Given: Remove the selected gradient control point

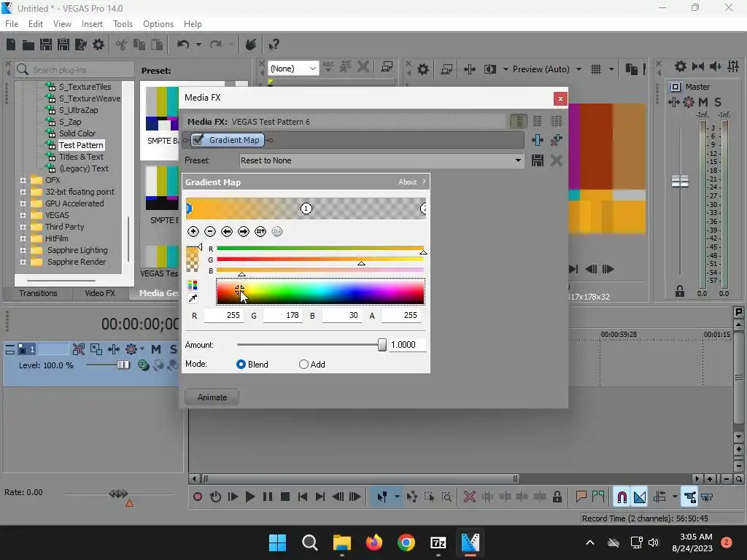Looking at the screenshot, I should click(x=209, y=231).
